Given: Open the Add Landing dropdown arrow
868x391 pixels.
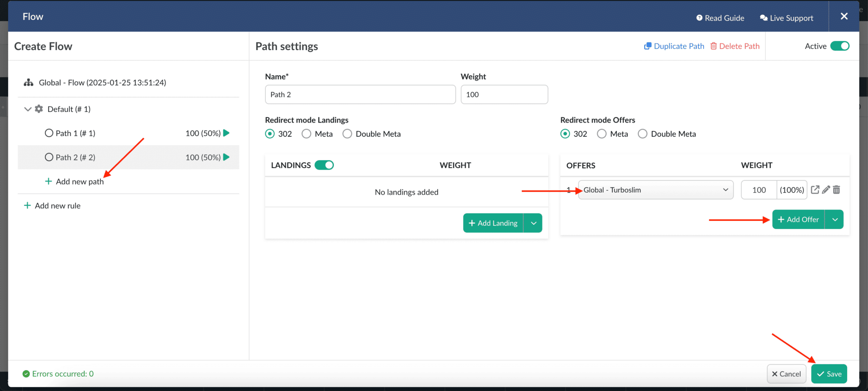Looking at the screenshot, I should (x=534, y=223).
